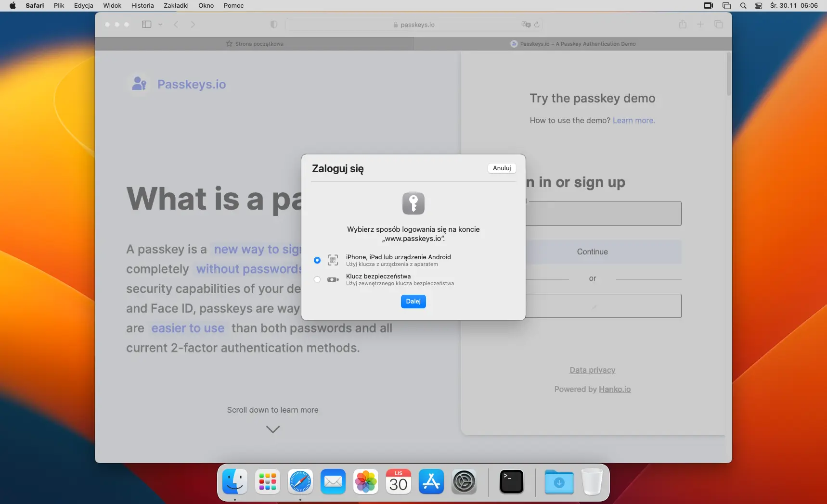Select the Klucz bezpieczeństwa radio option
This screenshot has width=827, height=504.
pos(317,279)
